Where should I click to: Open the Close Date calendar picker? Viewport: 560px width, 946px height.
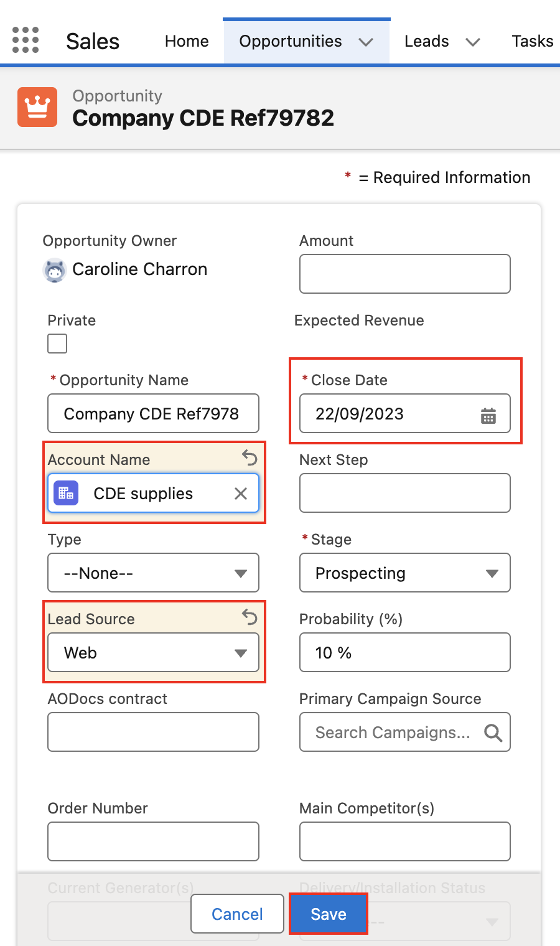click(x=488, y=415)
